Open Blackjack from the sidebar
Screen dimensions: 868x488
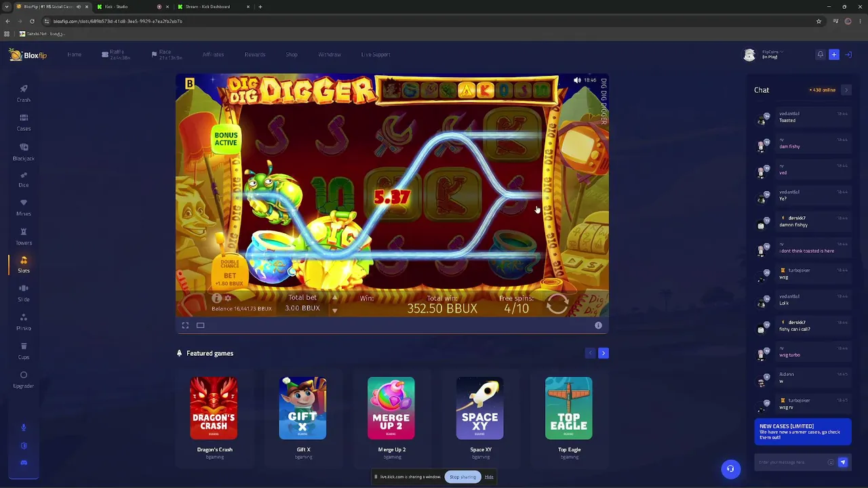pyautogui.click(x=24, y=152)
